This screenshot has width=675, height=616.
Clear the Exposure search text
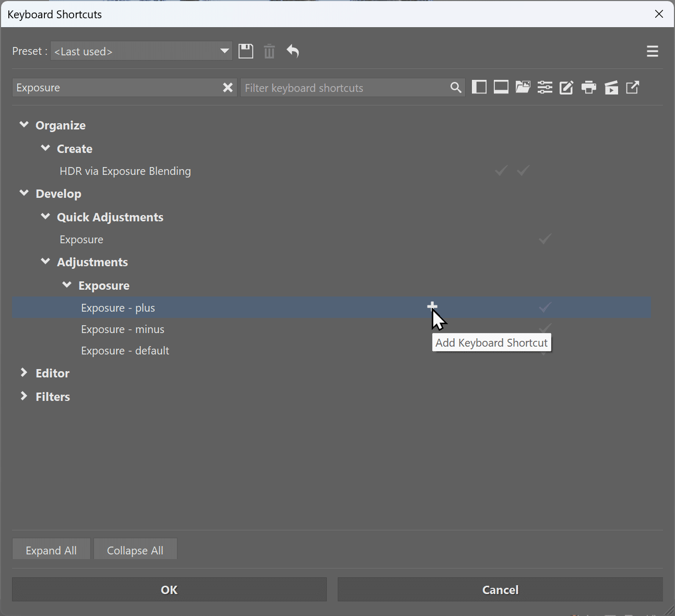tap(228, 88)
